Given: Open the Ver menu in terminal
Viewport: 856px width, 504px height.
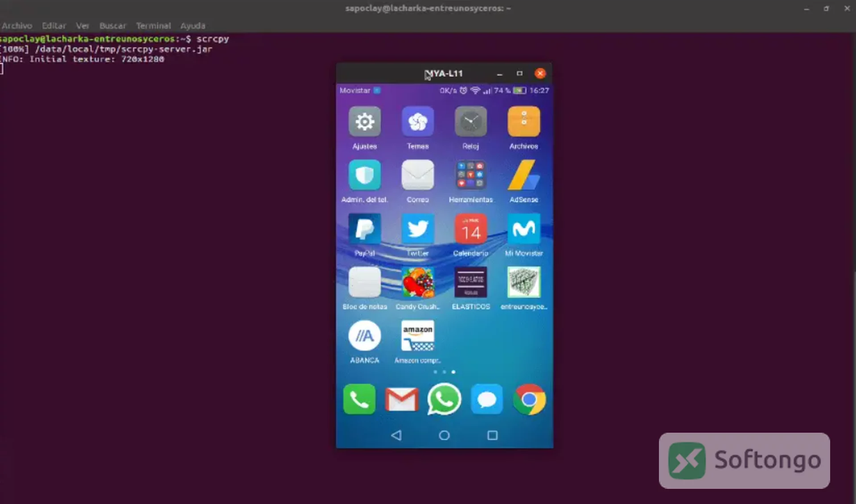Looking at the screenshot, I should point(82,26).
